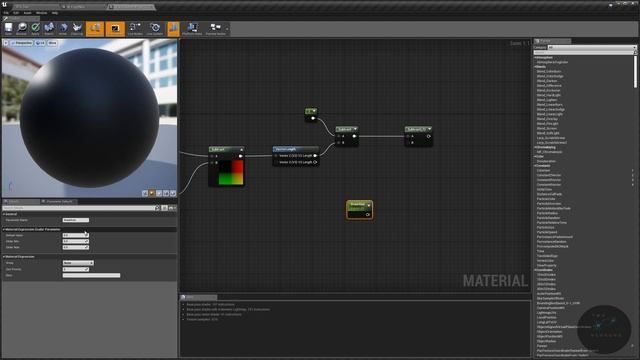Select the highlighted sphere preview shape icon
The width and height of the screenshot is (640, 360).
click(x=152, y=193)
